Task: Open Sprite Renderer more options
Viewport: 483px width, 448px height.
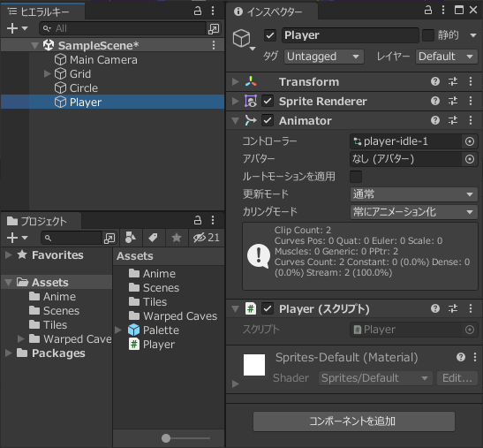Action: pyautogui.click(x=471, y=101)
